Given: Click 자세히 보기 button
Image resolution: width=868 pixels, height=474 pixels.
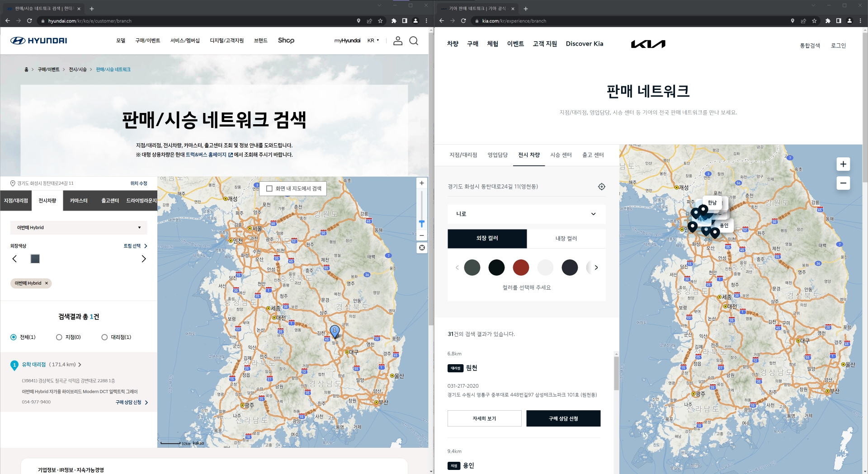Looking at the screenshot, I should [484, 418].
